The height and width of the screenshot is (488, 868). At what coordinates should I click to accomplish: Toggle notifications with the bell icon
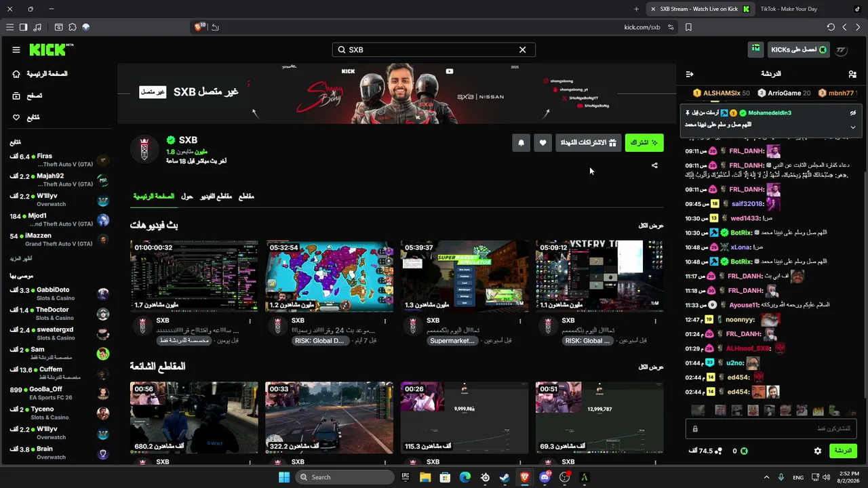tap(521, 142)
